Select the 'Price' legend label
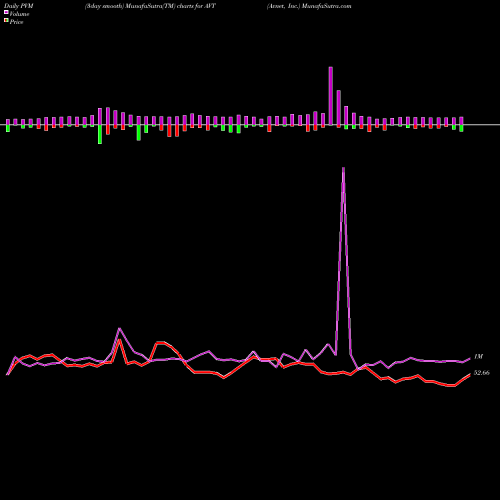The height and width of the screenshot is (500, 500). coord(16,22)
